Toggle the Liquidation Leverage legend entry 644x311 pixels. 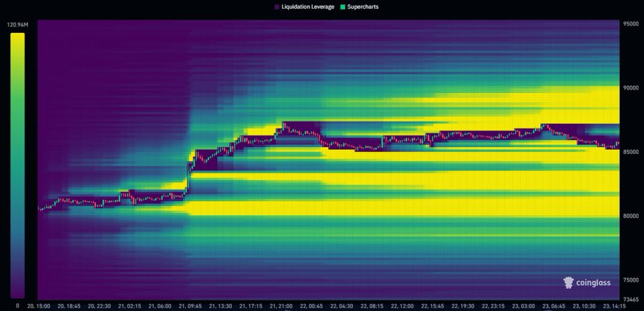coord(304,7)
